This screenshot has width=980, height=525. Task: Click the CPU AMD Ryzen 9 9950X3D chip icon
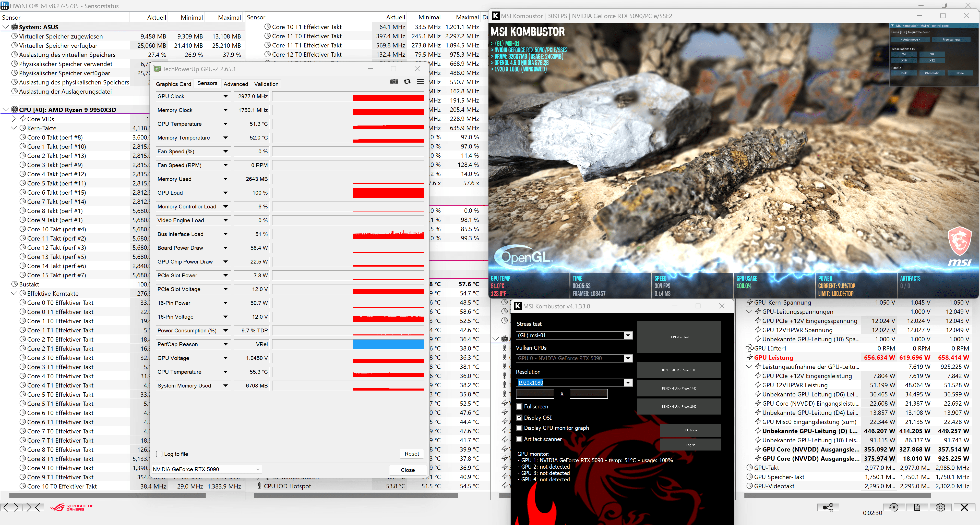click(x=15, y=109)
